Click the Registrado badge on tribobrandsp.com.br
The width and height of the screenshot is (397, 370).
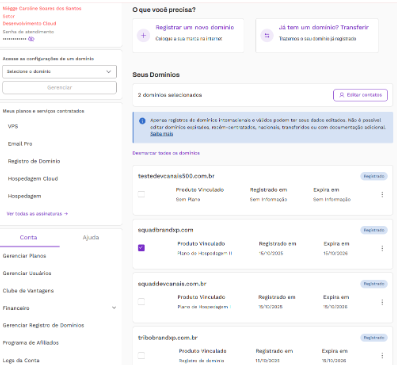tap(374, 338)
